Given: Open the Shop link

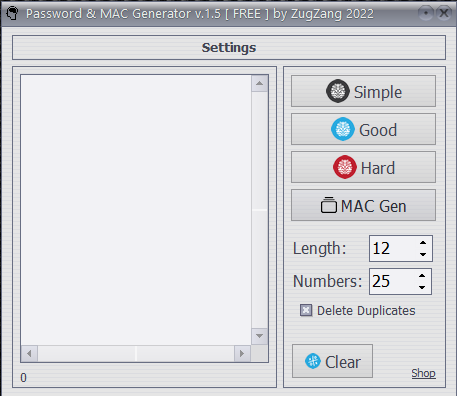Looking at the screenshot, I should [x=423, y=373].
